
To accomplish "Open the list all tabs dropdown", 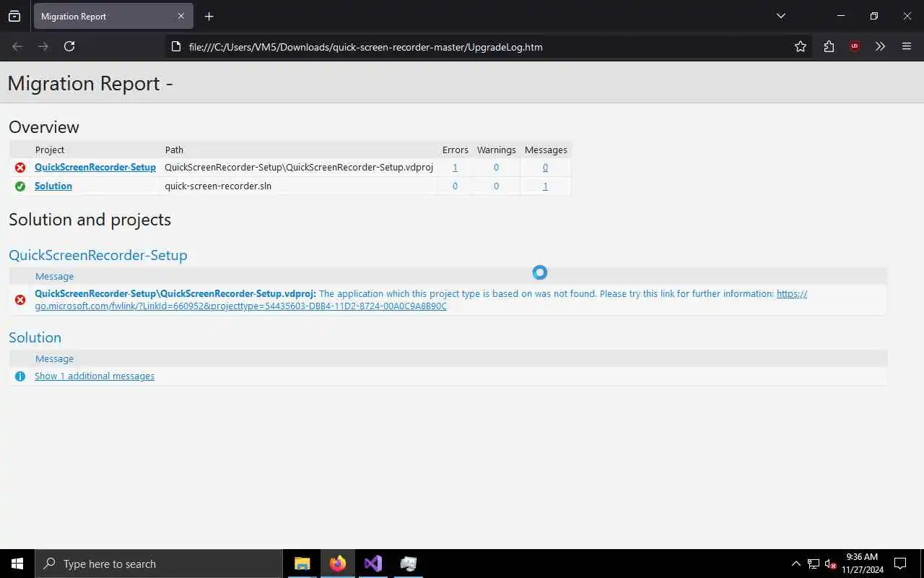I will [x=781, y=16].
